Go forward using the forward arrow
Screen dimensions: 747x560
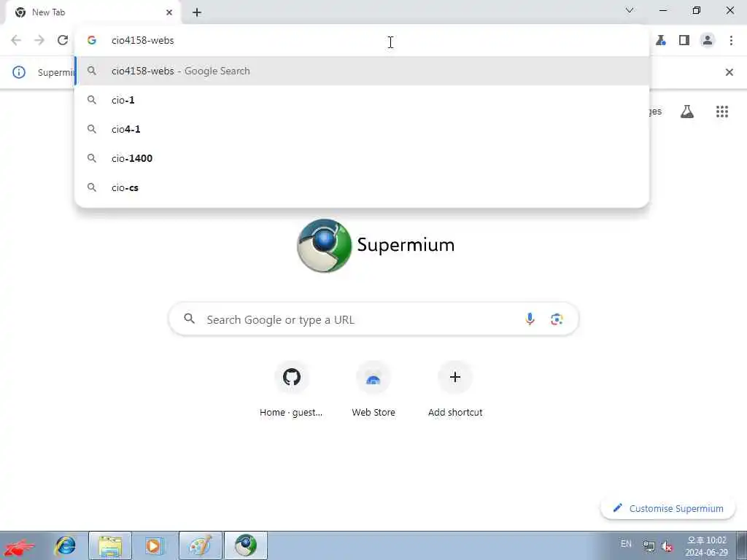point(39,40)
